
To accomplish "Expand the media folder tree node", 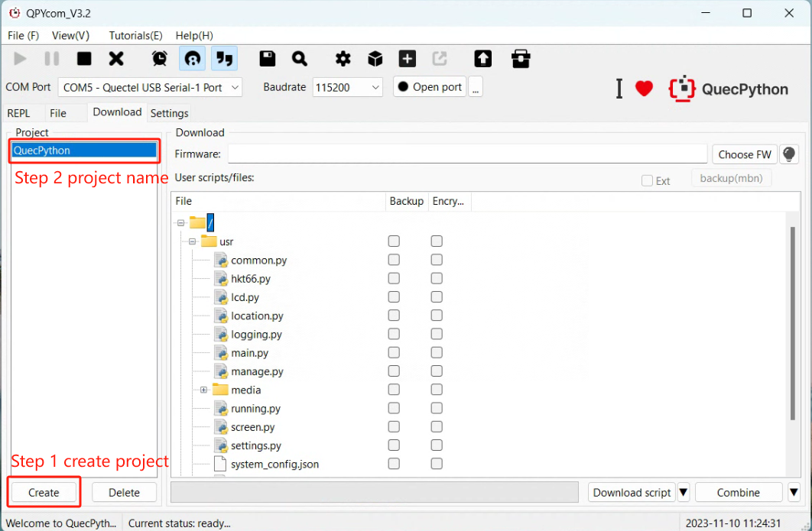I will point(203,390).
